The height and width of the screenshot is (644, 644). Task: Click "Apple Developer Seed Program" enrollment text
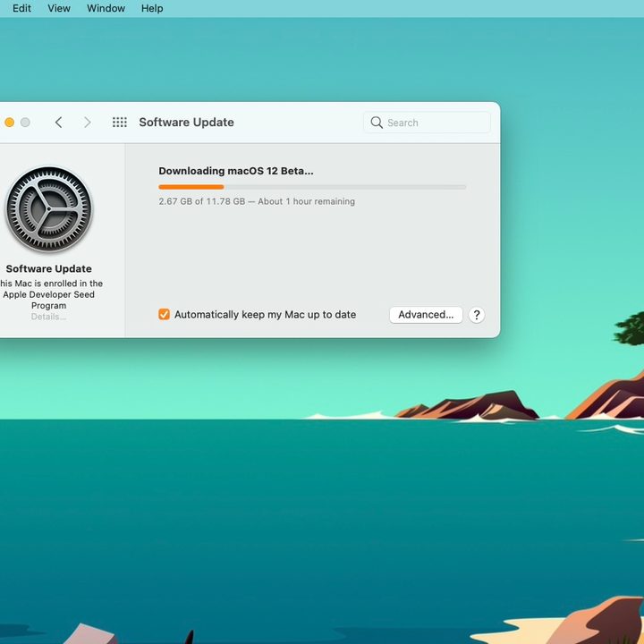pyautogui.click(x=48, y=300)
